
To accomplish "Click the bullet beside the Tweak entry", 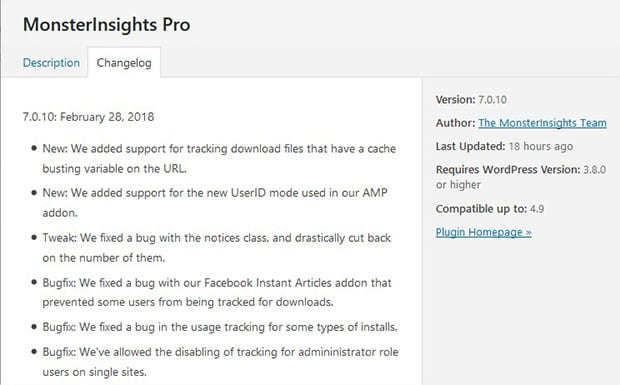I will (x=34, y=238).
